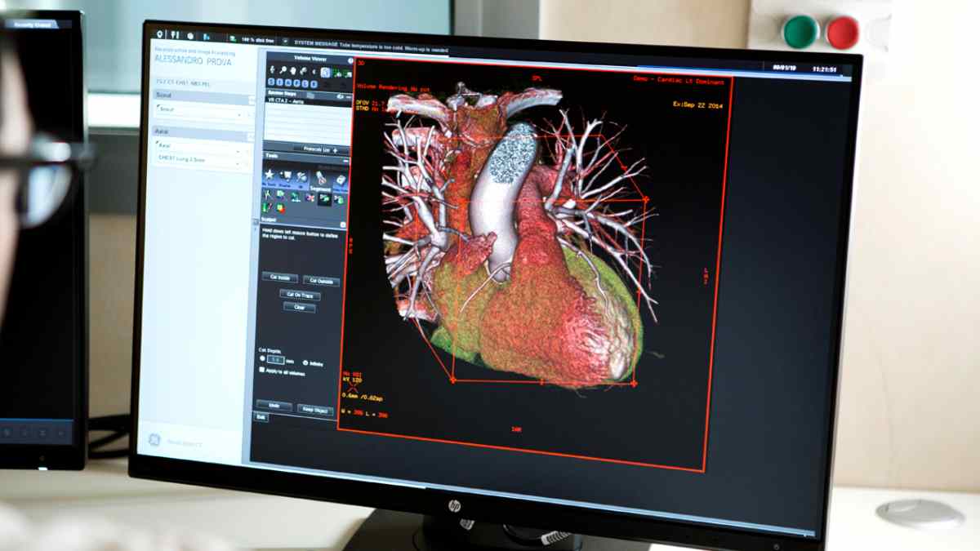The image size is (980, 551).
Task: Click the Cut Depth value field
Action: point(276,359)
